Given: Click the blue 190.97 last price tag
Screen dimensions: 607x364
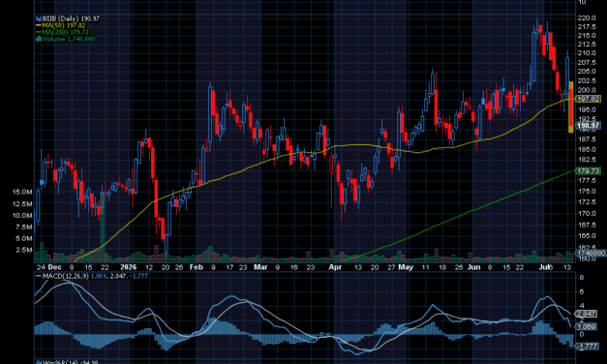Looking at the screenshot, I should click(588, 126).
